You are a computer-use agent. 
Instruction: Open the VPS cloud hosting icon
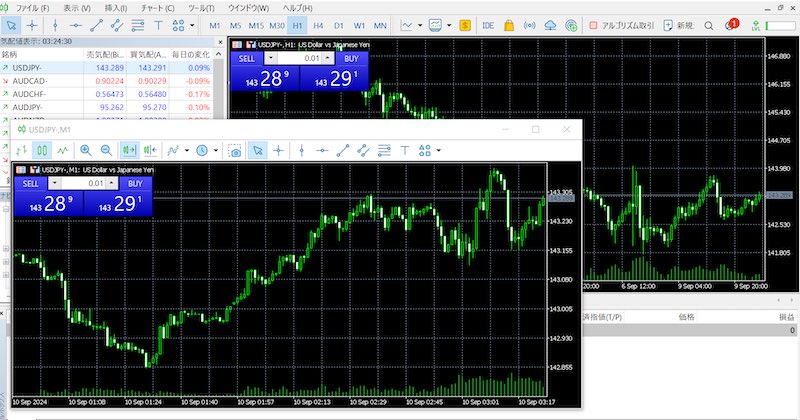[550, 25]
